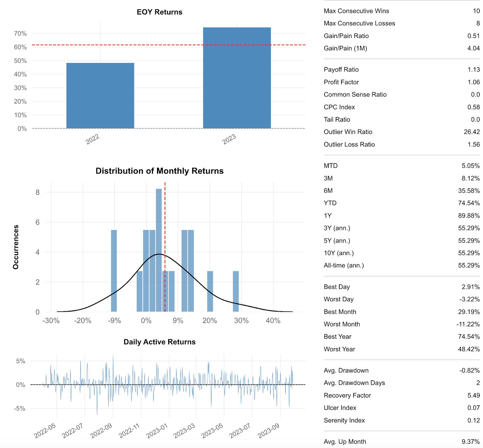The width and height of the screenshot is (483, 448).
Task: Select the Avg. Up Month label
Action: pyautogui.click(x=345, y=442)
